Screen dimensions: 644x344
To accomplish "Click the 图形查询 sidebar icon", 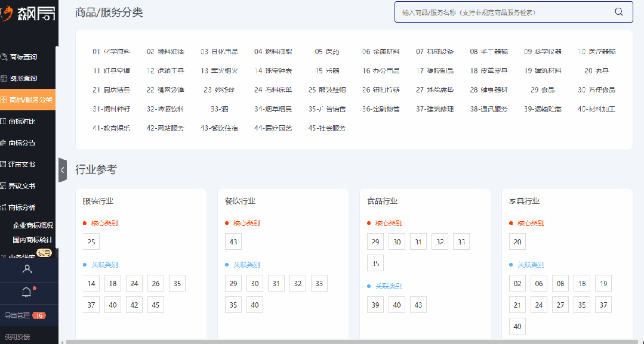I will pyautogui.click(x=4, y=79).
